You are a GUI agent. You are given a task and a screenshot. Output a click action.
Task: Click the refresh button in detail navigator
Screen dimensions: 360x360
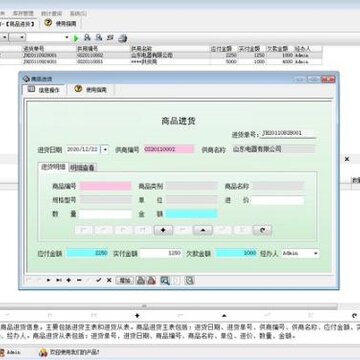(262, 230)
